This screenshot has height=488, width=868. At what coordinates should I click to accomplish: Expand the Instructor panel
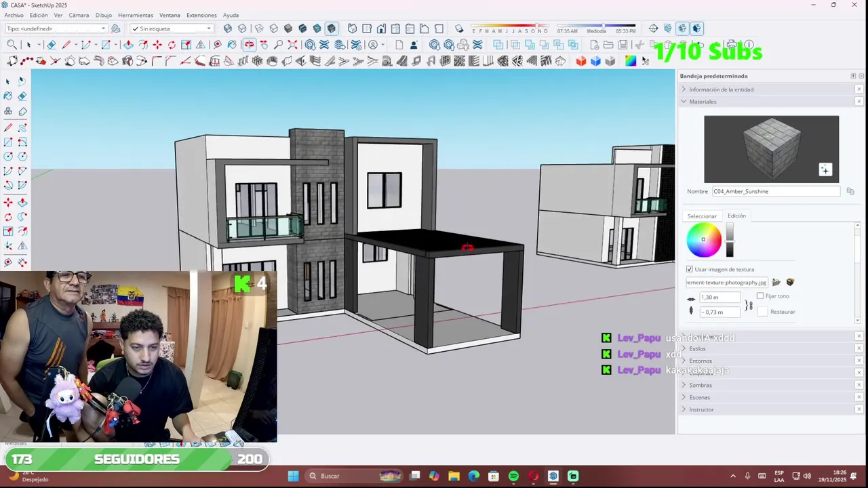tap(701, 409)
